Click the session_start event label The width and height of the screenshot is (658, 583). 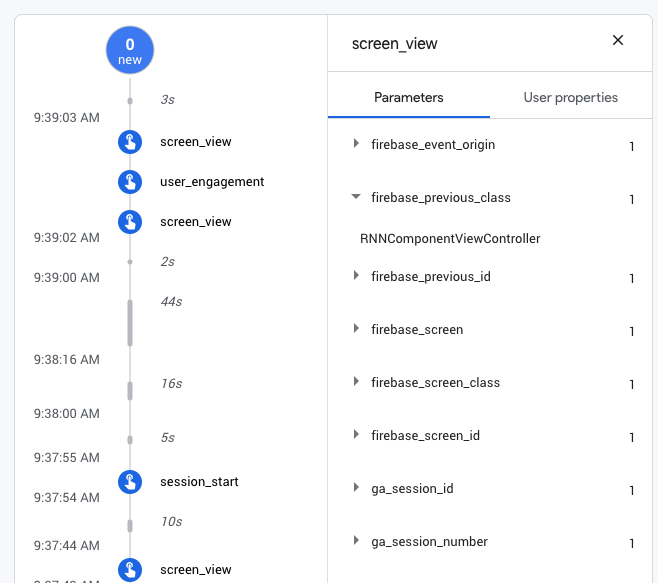pos(199,481)
